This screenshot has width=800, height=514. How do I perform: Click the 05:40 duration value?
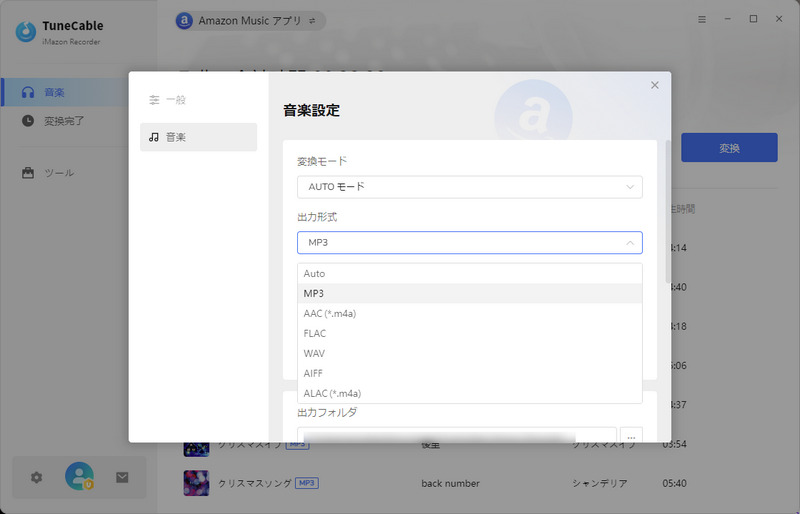(674, 483)
